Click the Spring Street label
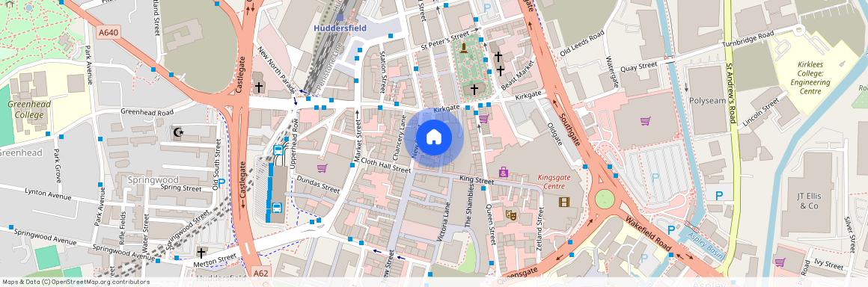 point(181,188)
